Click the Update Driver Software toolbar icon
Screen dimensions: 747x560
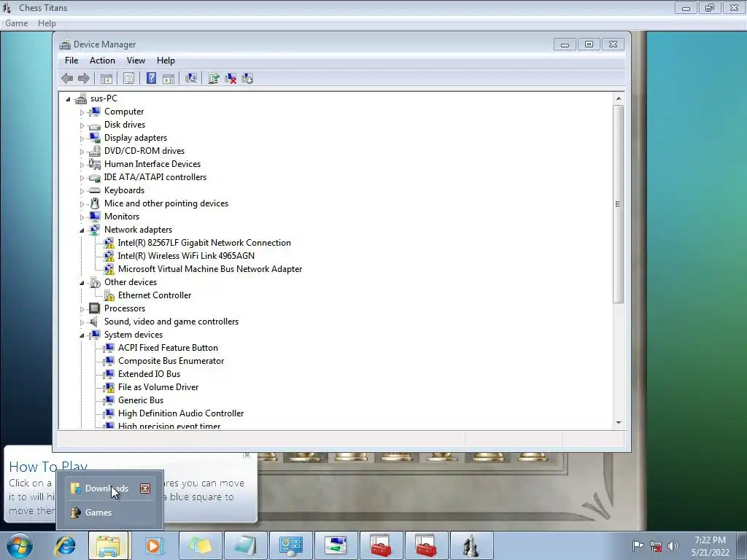click(214, 79)
